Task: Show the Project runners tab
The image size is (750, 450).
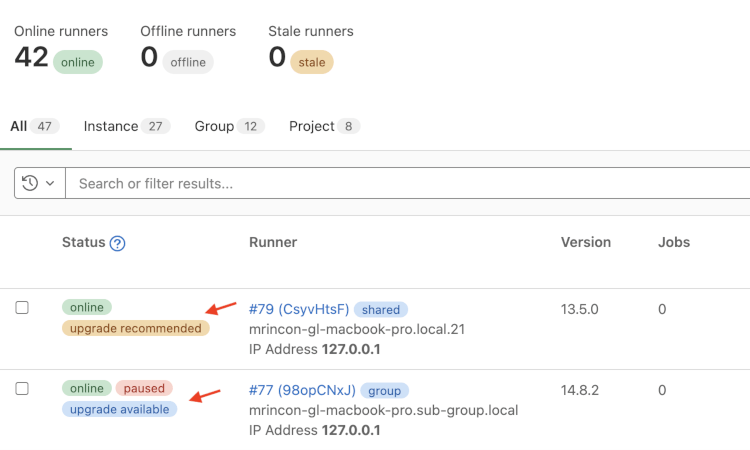Action: point(324,126)
